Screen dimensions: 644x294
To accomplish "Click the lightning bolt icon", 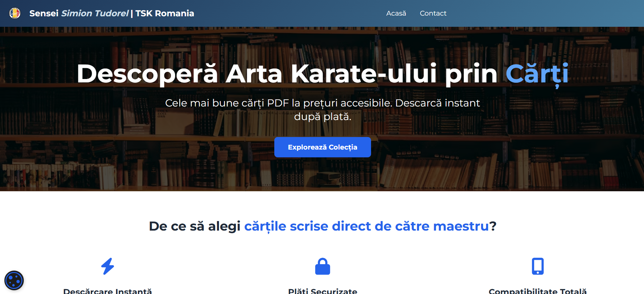I will [x=108, y=266].
